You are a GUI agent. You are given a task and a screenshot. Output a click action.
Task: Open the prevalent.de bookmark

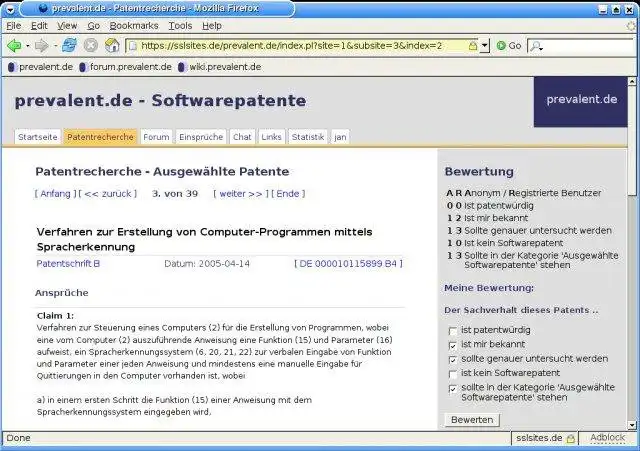(40, 67)
